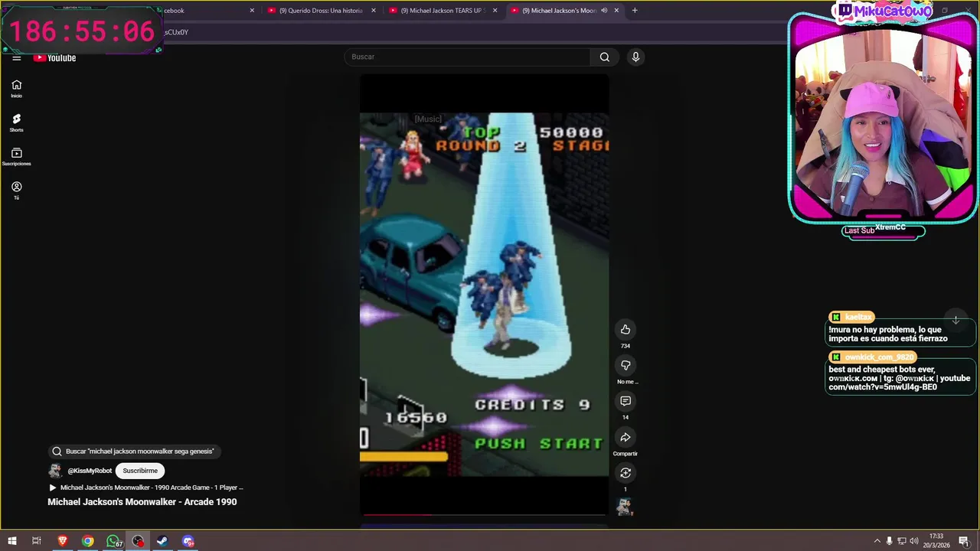Open YouTube Inicio from the sidebar
This screenshot has width=980, height=551.
(x=16, y=89)
